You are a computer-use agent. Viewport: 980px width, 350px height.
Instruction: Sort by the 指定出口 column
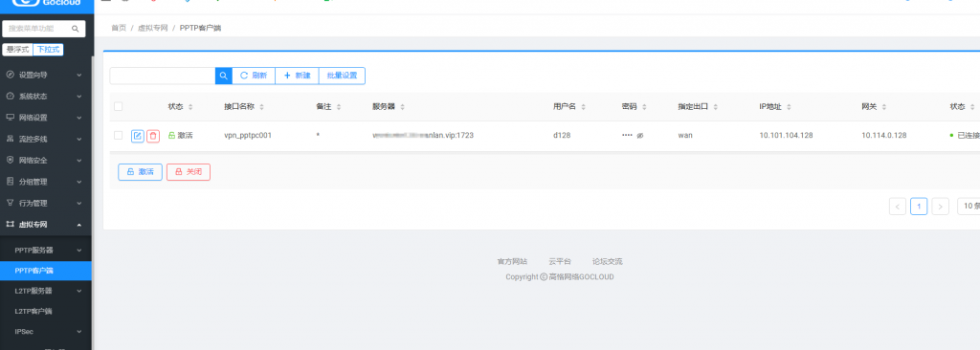(716, 107)
